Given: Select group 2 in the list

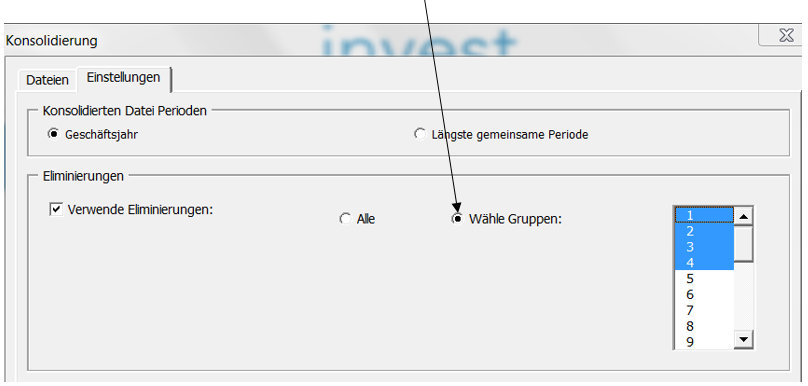Looking at the screenshot, I should 704,231.
